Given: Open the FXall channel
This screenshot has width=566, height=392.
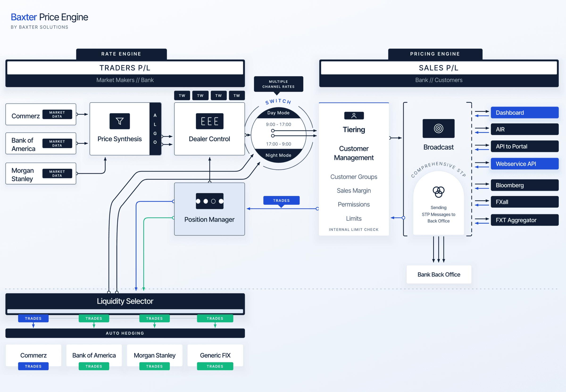Looking at the screenshot, I should click(525, 202).
